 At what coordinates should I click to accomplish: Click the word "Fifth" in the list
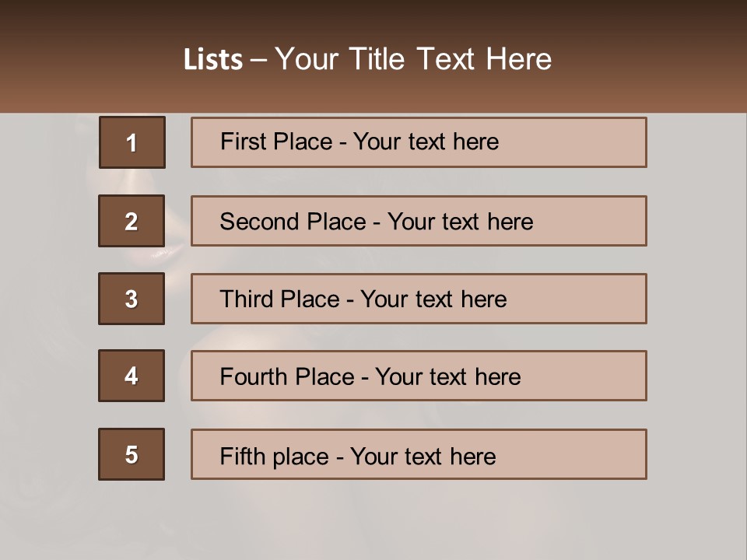[x=242, y=456]
